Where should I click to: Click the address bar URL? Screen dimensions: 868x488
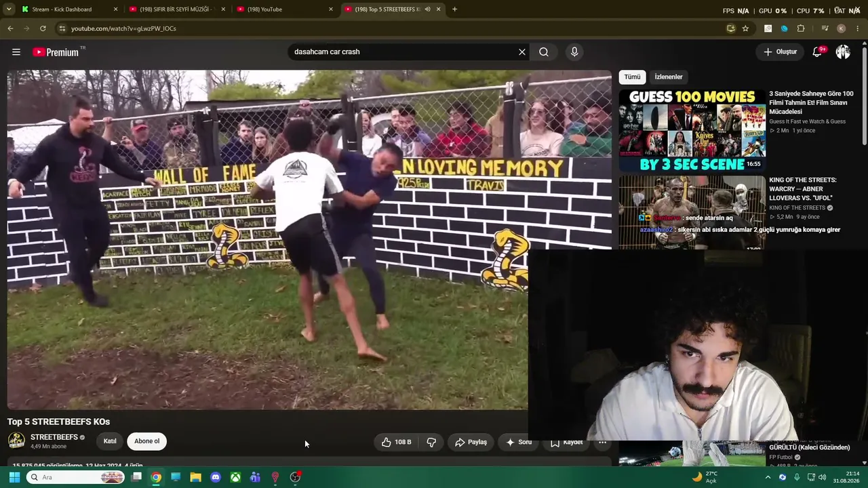pyautogui.click(x=123, y=28)
